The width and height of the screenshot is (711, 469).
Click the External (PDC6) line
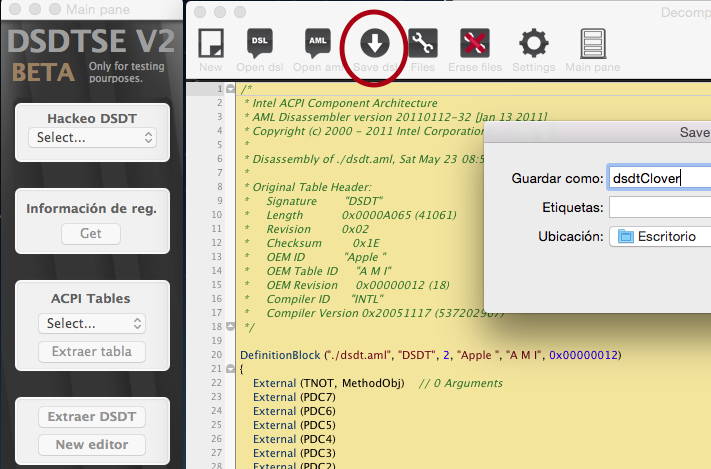point(294,411)
